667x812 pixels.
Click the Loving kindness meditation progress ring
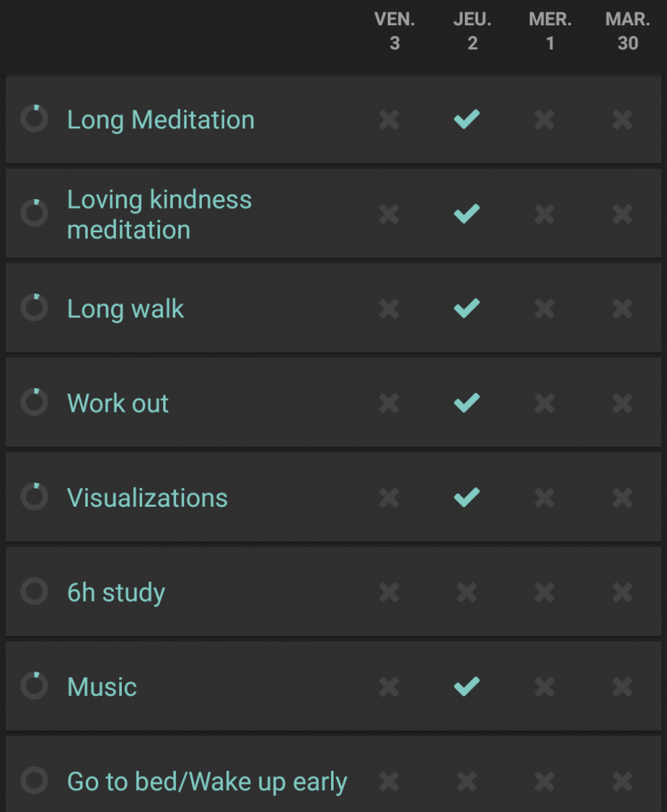click(x=34, y=214)
